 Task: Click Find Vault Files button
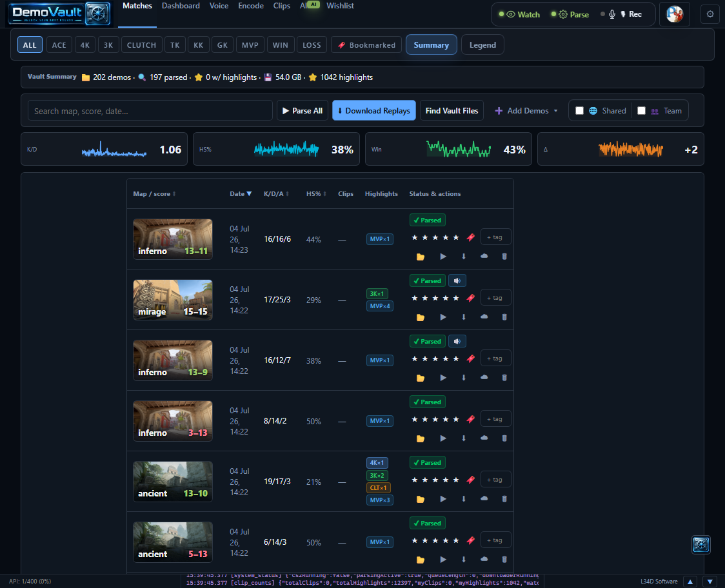pyautogui.click(x=452, y=111)
